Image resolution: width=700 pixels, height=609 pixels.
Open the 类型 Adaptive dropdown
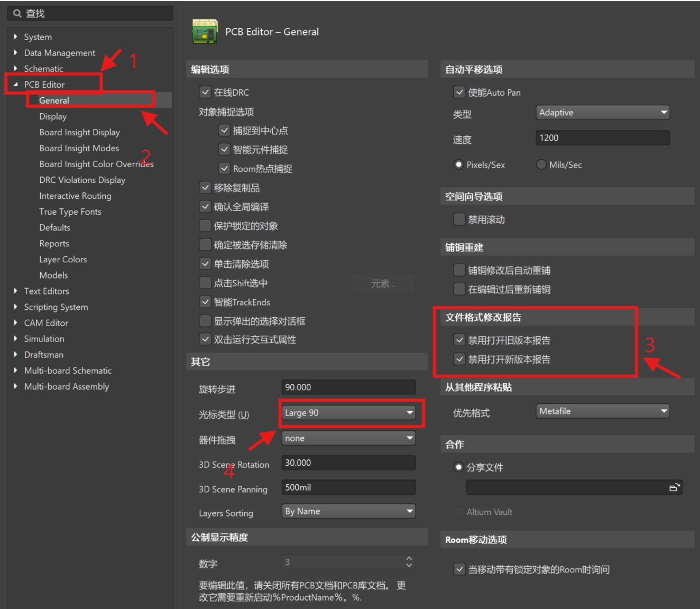coord(602,112)
